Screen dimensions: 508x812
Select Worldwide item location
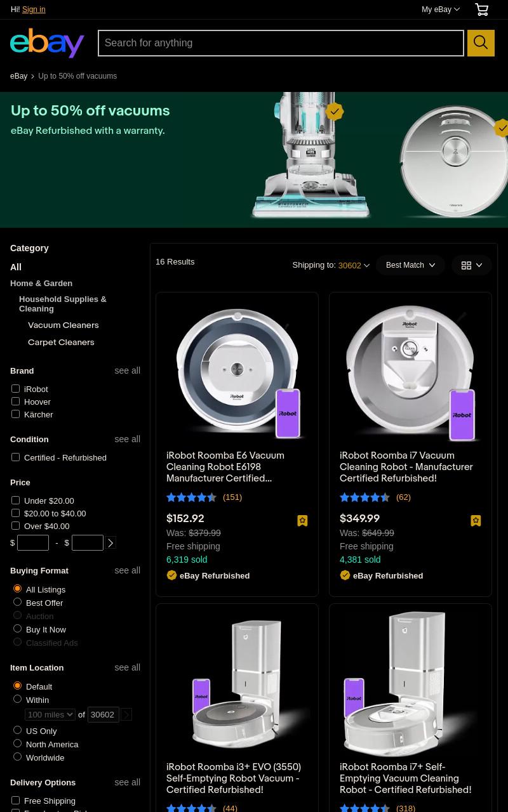(x=18, y=757)
